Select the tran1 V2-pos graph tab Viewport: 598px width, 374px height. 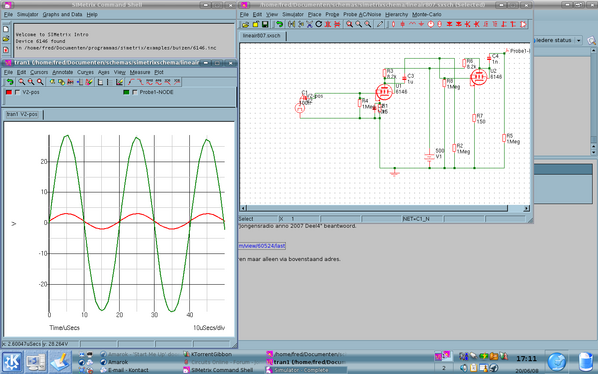[22, 114]
